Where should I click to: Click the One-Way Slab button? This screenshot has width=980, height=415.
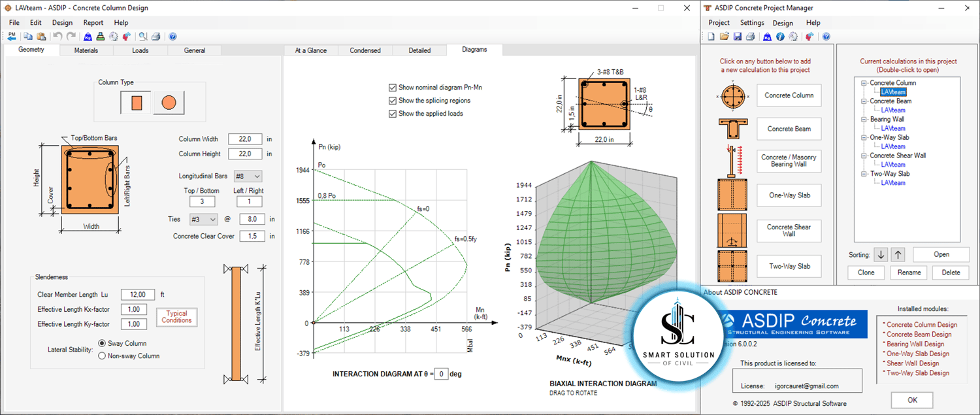point(789,195)
